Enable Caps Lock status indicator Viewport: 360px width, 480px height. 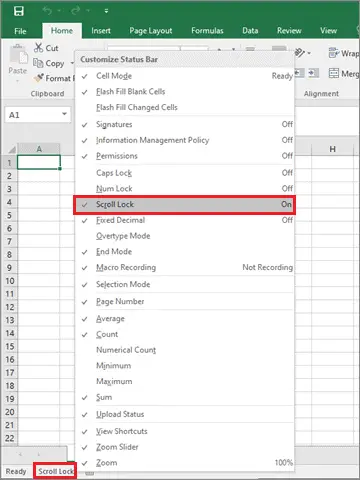185,173
